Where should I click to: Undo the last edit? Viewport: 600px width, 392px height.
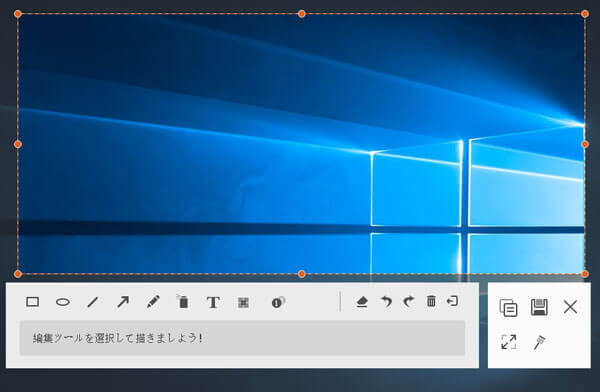coord(386,302)
